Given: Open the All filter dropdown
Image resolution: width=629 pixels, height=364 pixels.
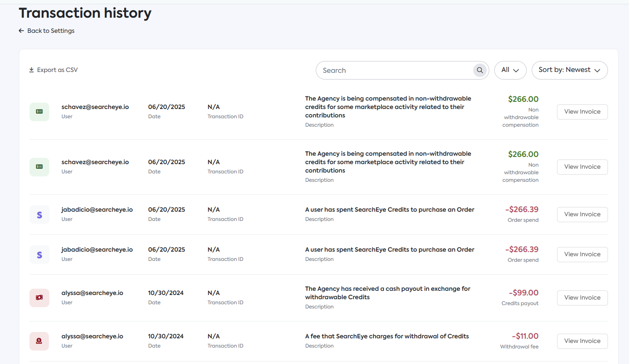Looking at the screenshot, I should 510,70.
